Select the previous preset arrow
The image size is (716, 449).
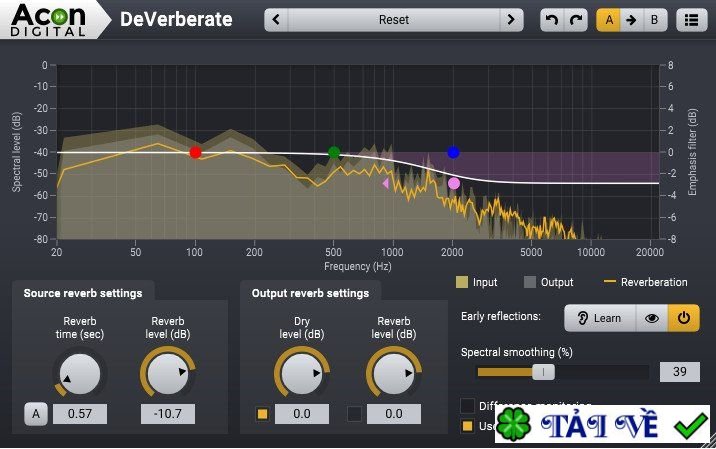click(276, 20)
